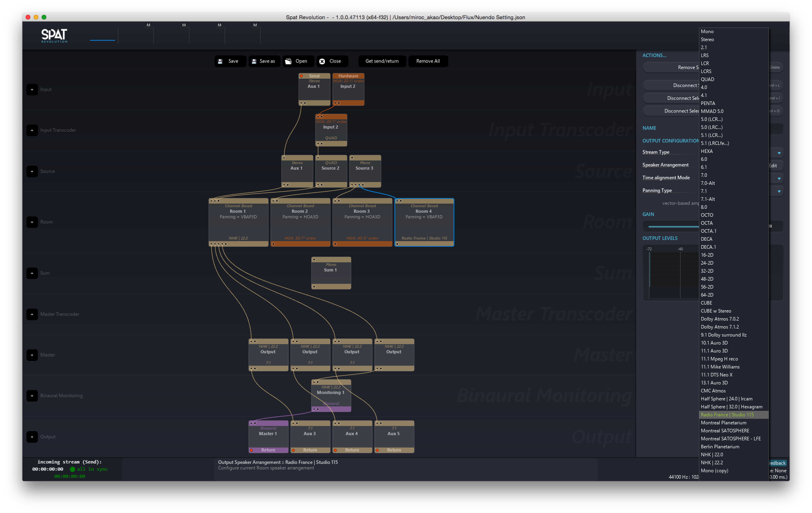Toggle the second M mute marker
The width and height of the screenshot is (812, 513).
click(x=184, y=25)
